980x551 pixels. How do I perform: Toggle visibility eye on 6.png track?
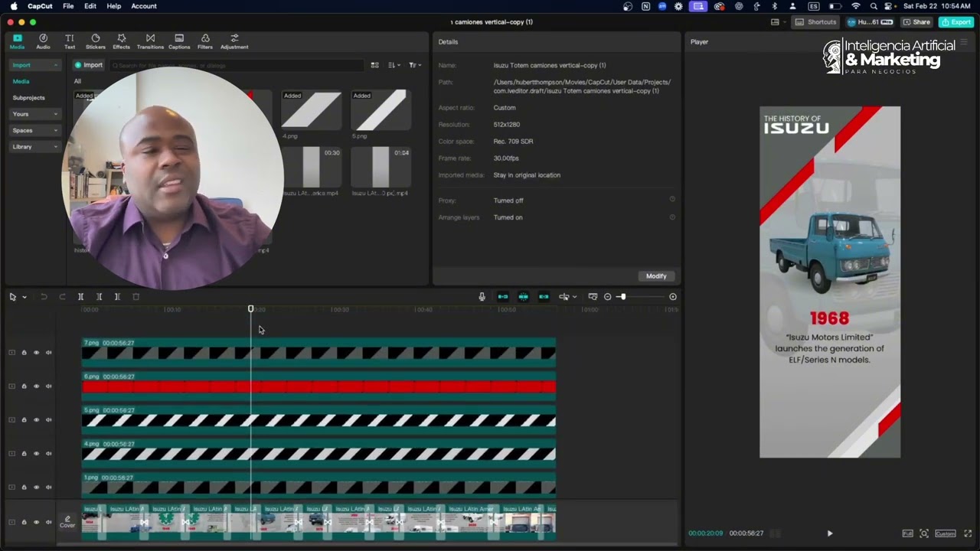click(x=36, y=386)
